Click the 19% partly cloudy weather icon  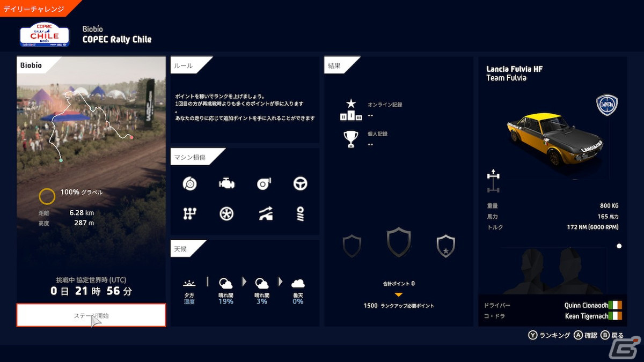coord(226,283)
